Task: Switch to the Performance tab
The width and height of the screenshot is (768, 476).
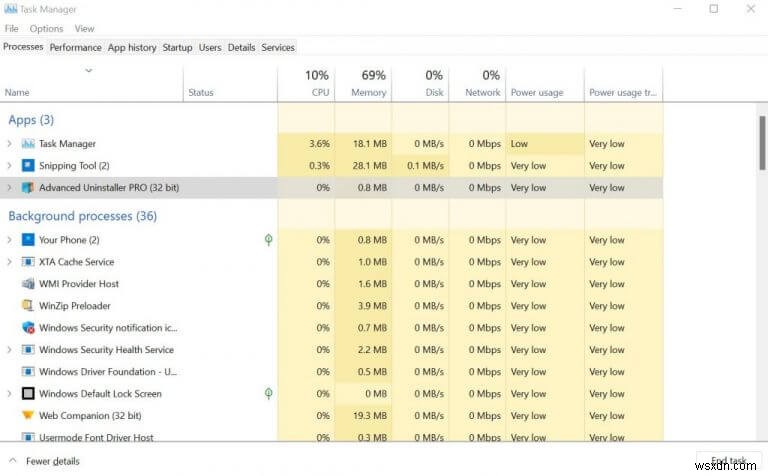Action: [x=75, y=48]
